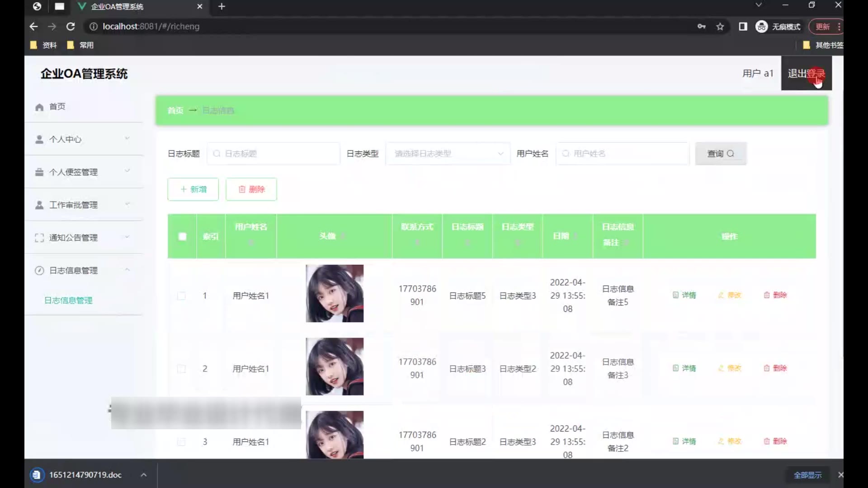This screenshot has height=488, width=868.
Task: Select 日志信息管理 submenu item
Action: coord(68,300)
